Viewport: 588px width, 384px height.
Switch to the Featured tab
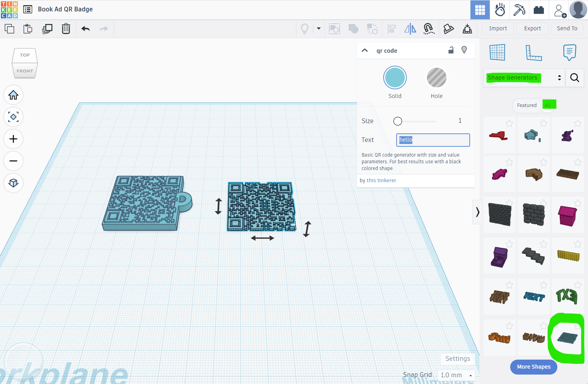[527, 105]
